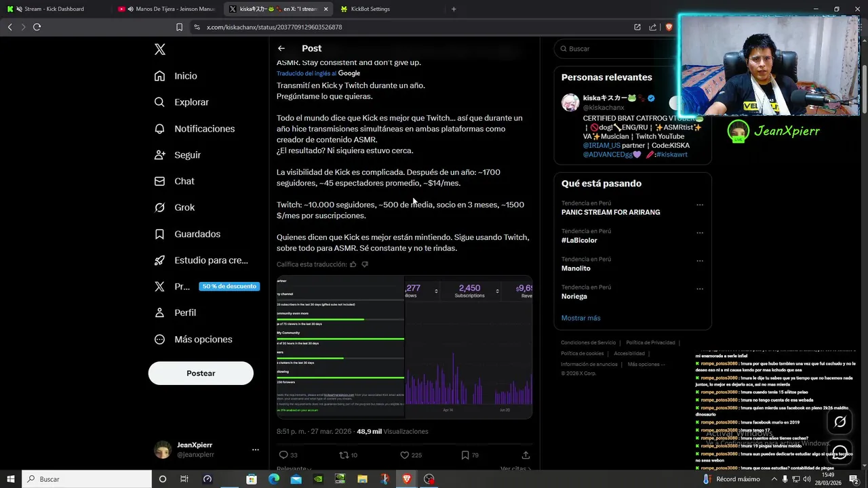Screen dimensions: 868x488
Task: Rate translation with thumbs down
Action: [365, 264]
